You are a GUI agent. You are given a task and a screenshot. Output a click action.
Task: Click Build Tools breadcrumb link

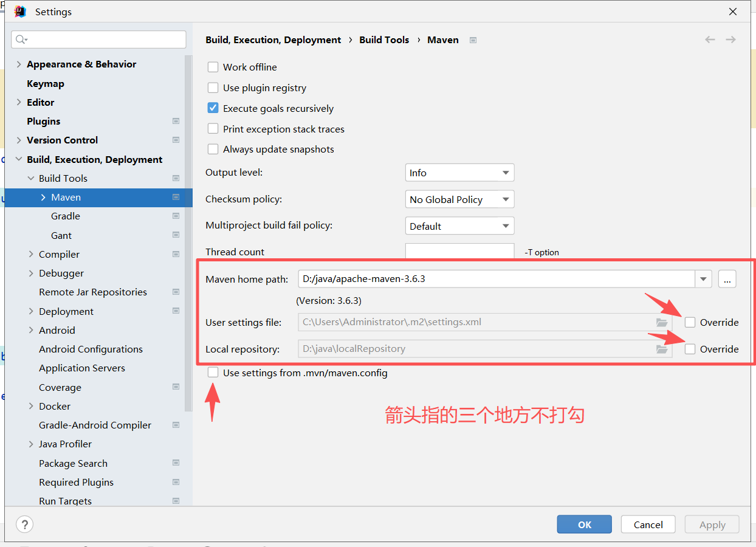(384, 40)
